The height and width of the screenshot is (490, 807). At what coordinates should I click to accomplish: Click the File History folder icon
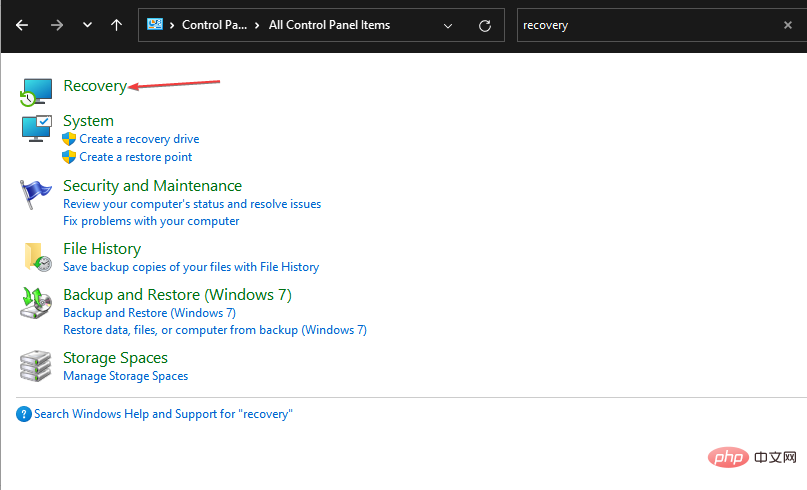coord(37,256)
